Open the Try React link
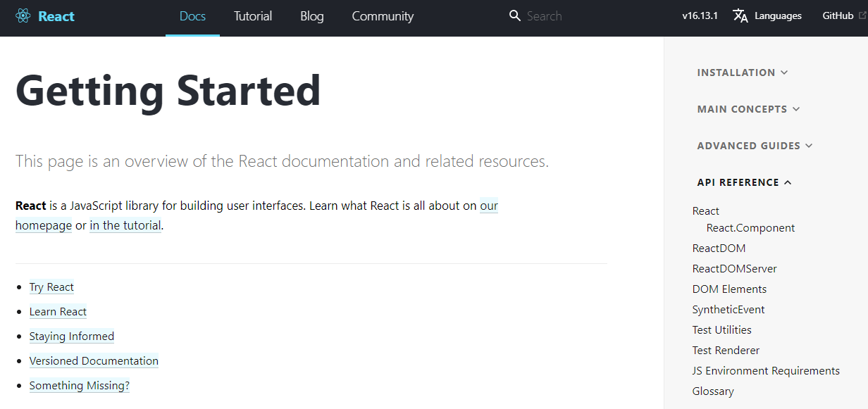This screenshot has width=868, height=409. pos(51,287)
